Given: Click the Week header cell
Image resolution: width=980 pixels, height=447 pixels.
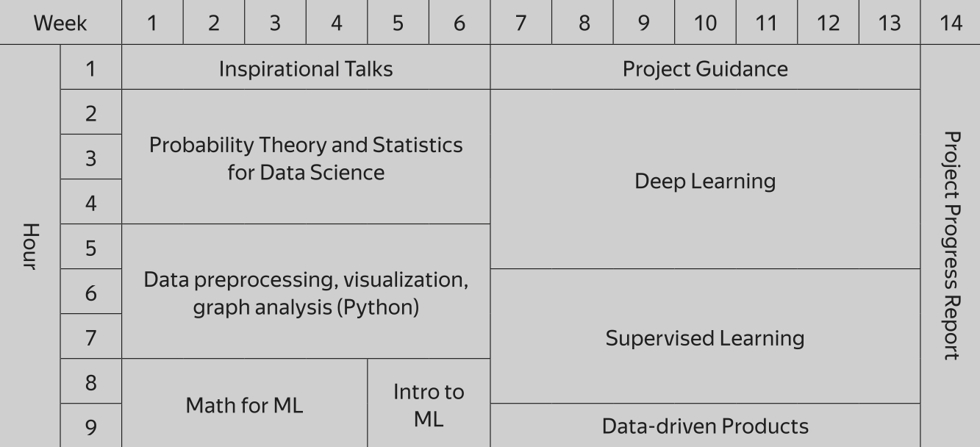Looking at the screenshot, I should click(x=60, y=22).
